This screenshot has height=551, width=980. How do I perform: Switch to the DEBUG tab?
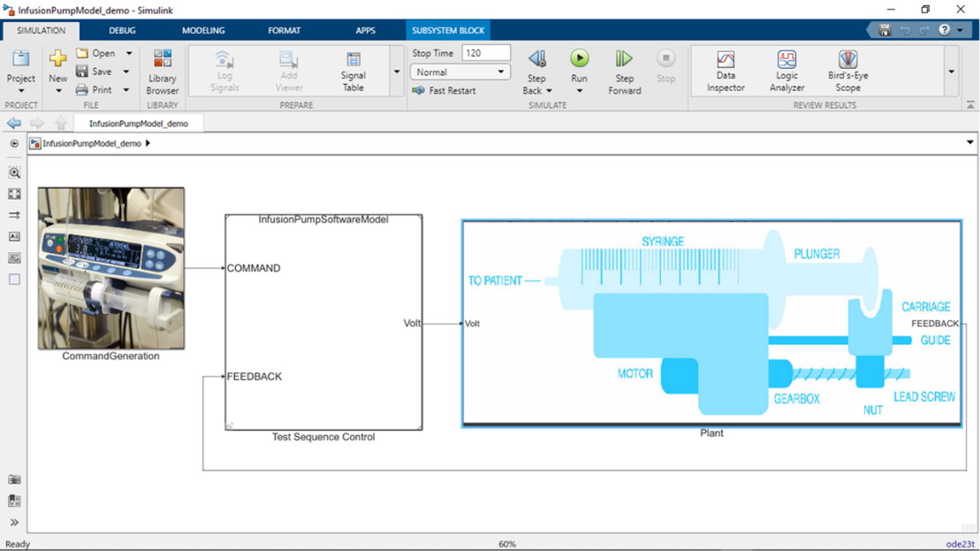click(122, 29)
